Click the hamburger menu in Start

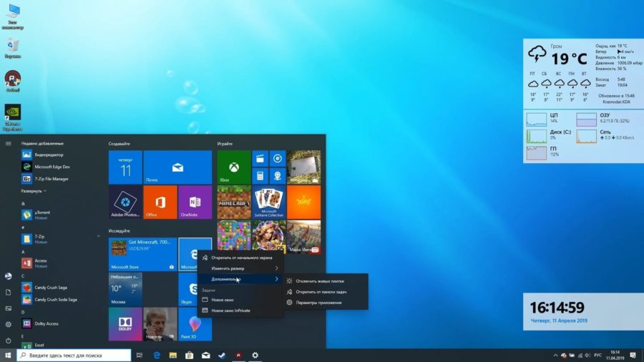tap(8, 143)
